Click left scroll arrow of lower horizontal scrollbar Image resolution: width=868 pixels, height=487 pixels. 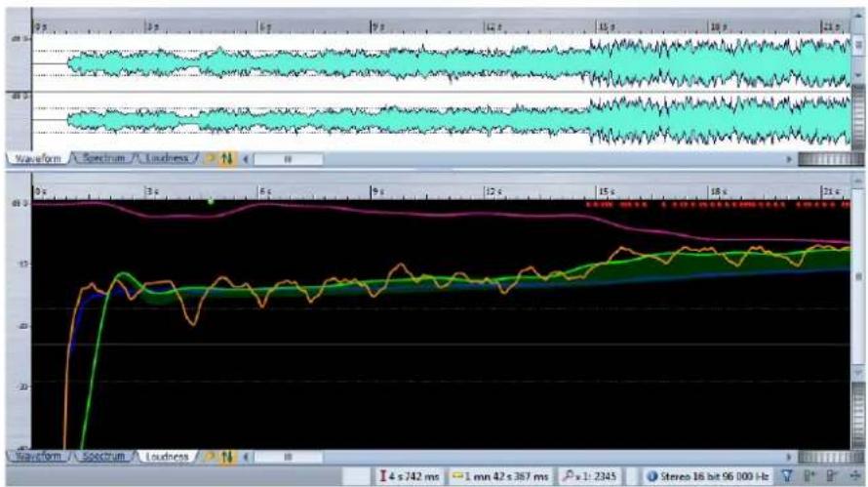click(245, 458)
